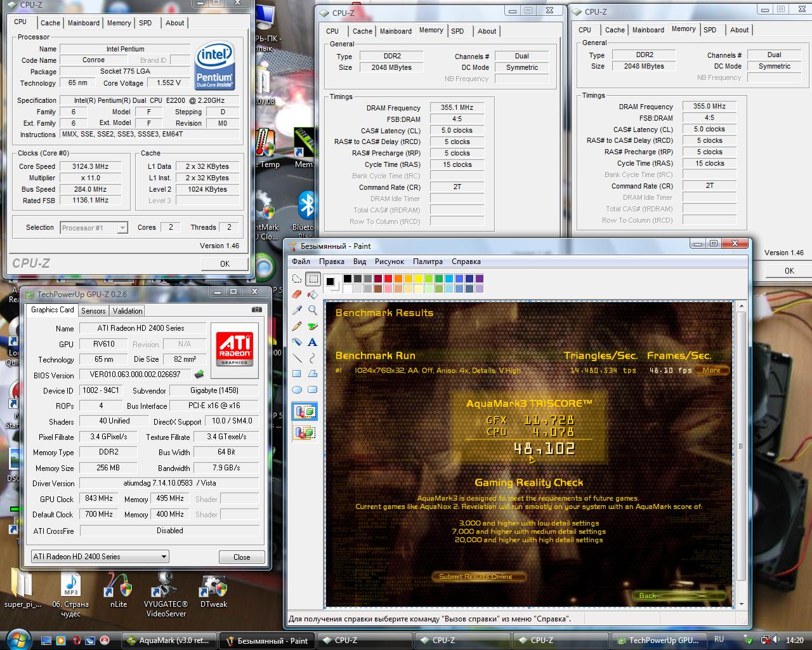Enable opaque selection mode in Paint toolbox

tap(304, 412)
